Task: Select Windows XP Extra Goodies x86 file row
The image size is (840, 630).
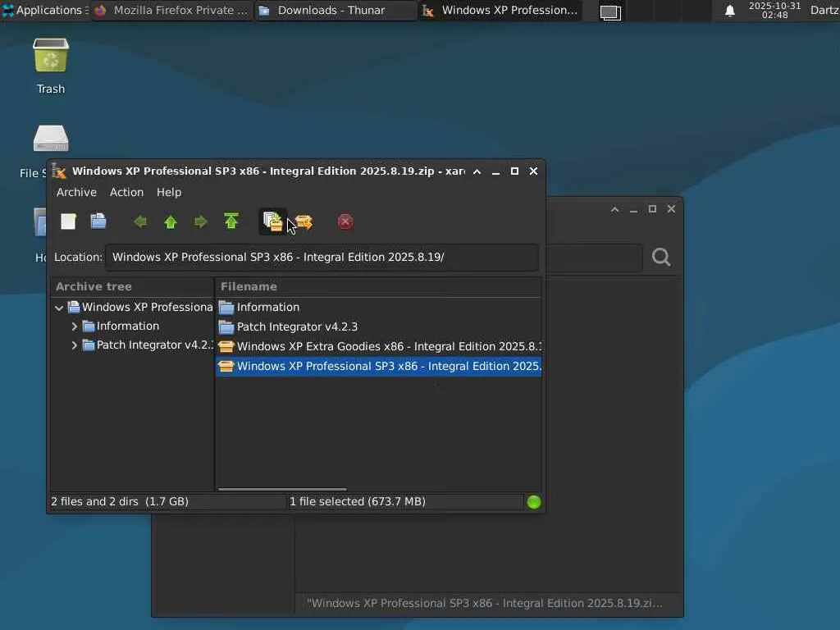Action: 378,347
